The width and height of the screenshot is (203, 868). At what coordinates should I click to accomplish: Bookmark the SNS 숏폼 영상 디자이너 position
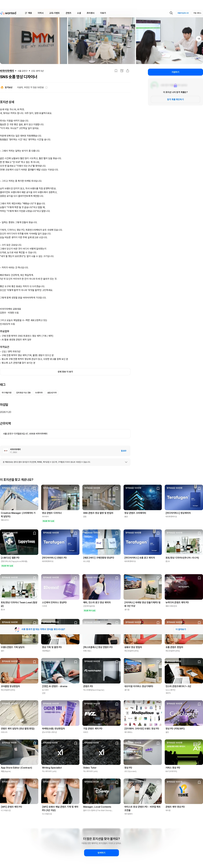[x=116, y=71]
